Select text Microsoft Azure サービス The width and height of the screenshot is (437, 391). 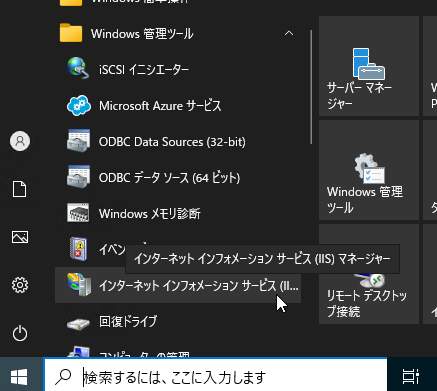coord(160,106)
